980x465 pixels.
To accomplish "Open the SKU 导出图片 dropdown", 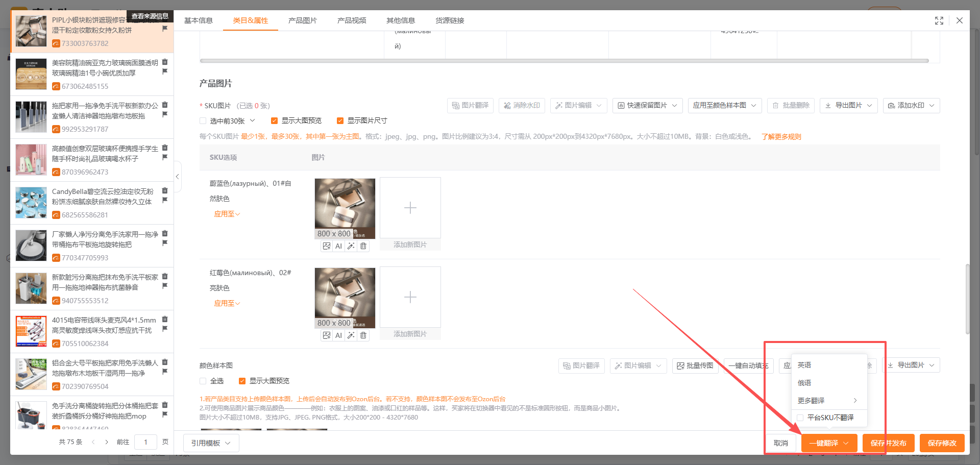I will (849, 106).
